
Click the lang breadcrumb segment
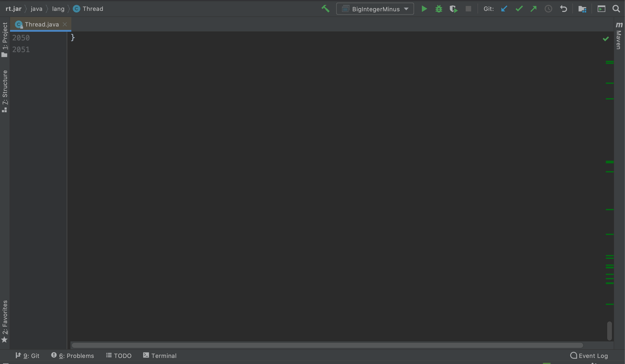point(58,9)
